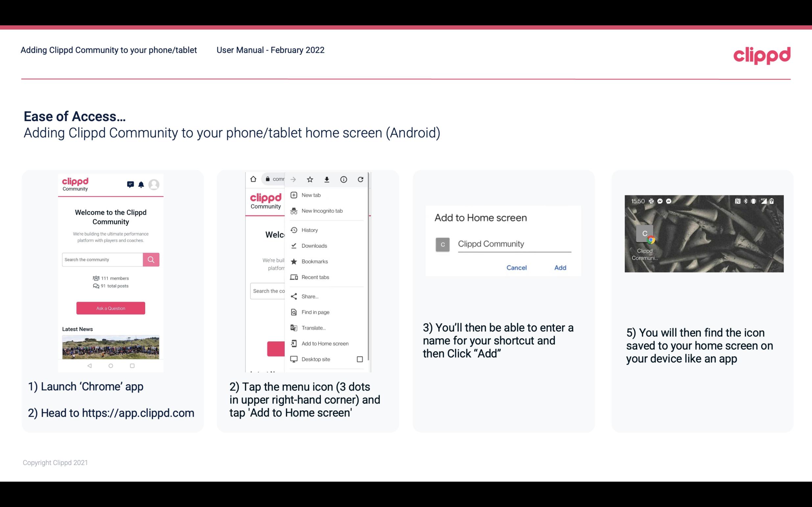Click the Bookmarks menu item
Viewport: 812px width, 507px height.
click(314, 261)
